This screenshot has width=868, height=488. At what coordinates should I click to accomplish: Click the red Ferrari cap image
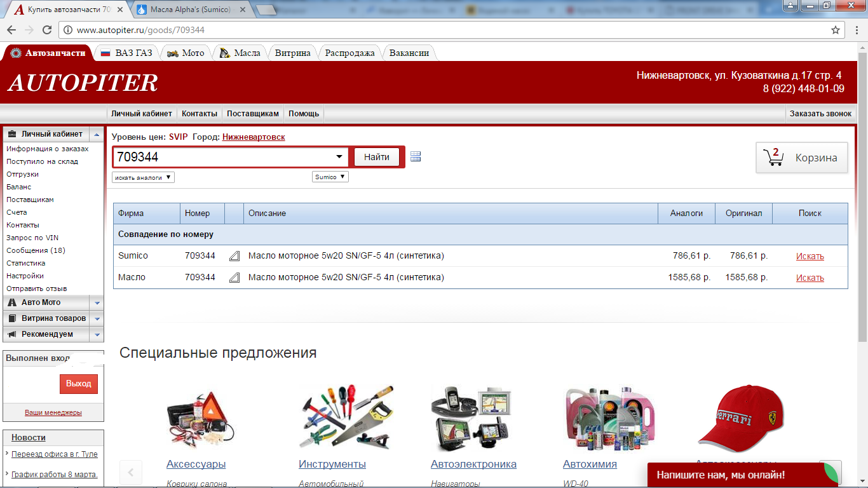[741, 417]
